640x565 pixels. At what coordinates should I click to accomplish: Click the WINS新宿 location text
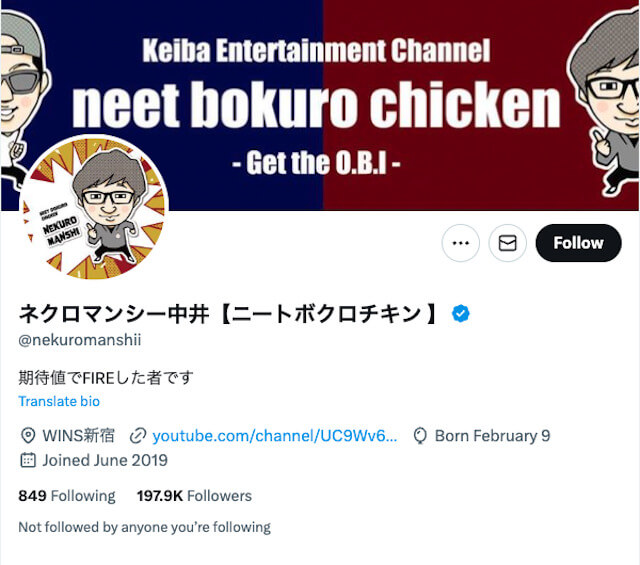pyautogui.click(x=78, y=436)
